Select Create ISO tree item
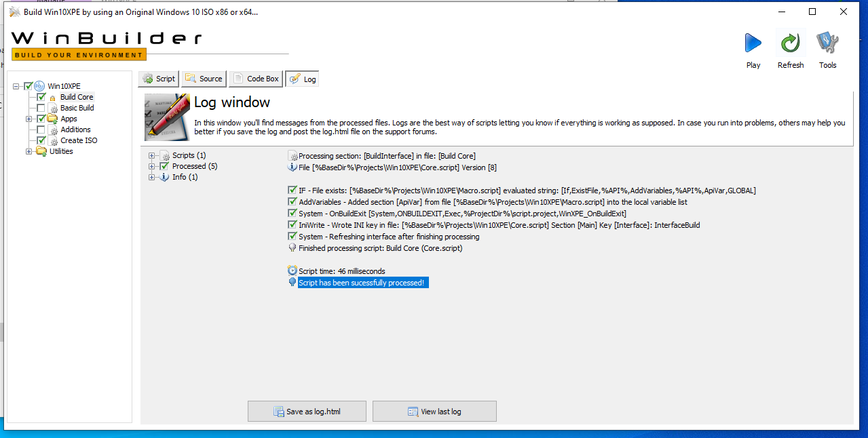The height and width of the screenshot is (438, 868). (x=79, y=140)
